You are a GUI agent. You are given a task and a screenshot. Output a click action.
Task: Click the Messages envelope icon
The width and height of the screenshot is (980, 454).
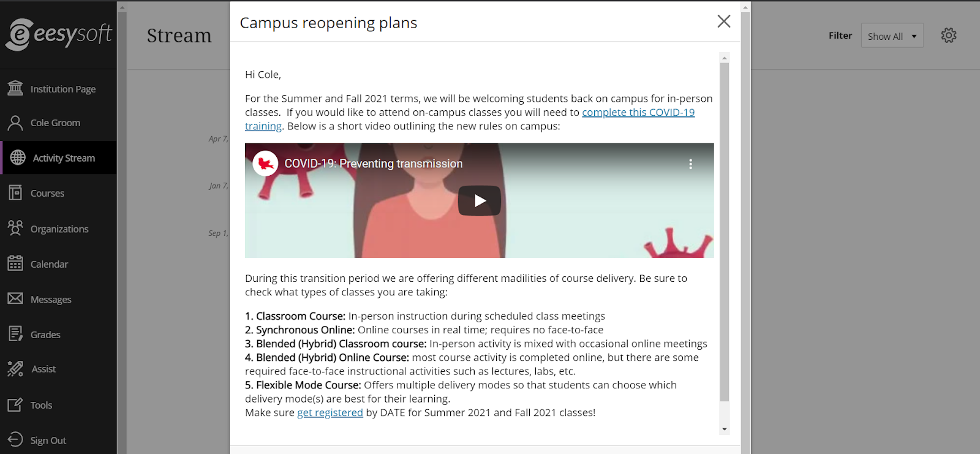[x=15, y=298]
